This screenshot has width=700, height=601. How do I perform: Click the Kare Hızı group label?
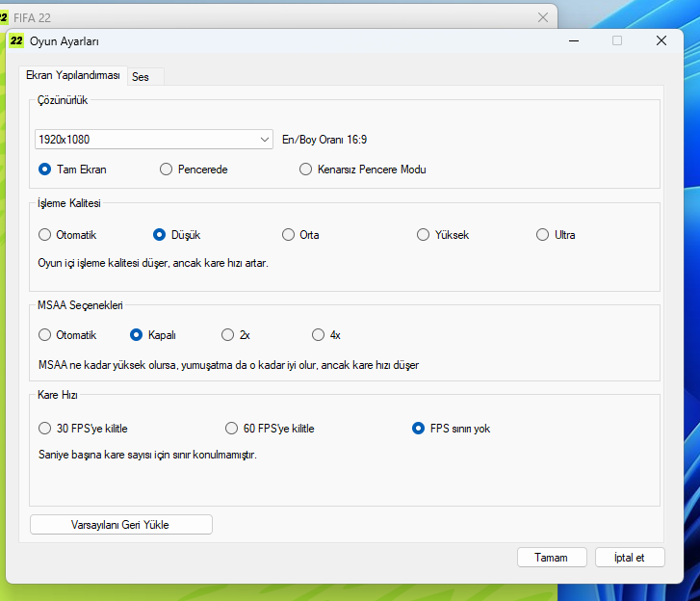[x=58, y=395]
